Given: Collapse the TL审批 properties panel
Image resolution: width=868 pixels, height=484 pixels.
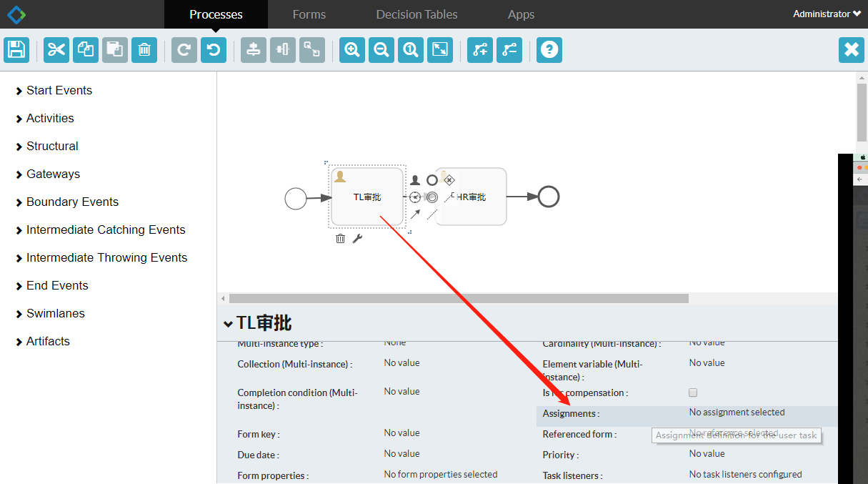Looking at the screenshot, I should [x=228, y=324].
